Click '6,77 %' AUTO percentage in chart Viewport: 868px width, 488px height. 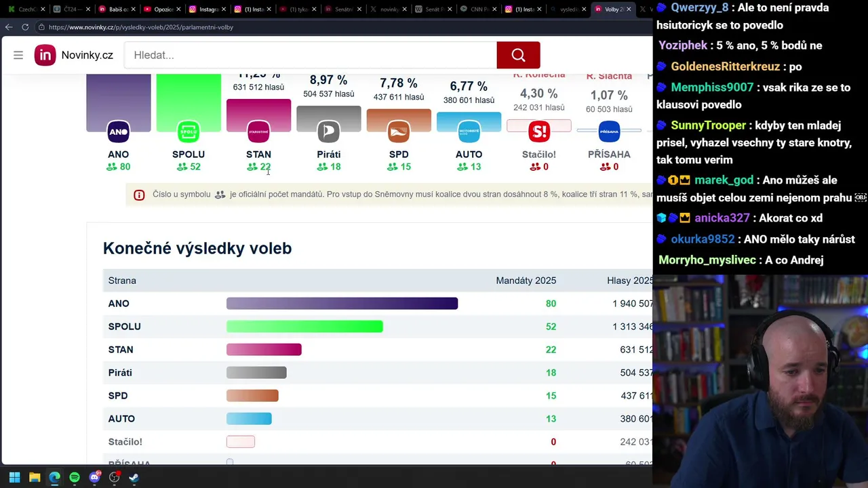pos(469,86)
